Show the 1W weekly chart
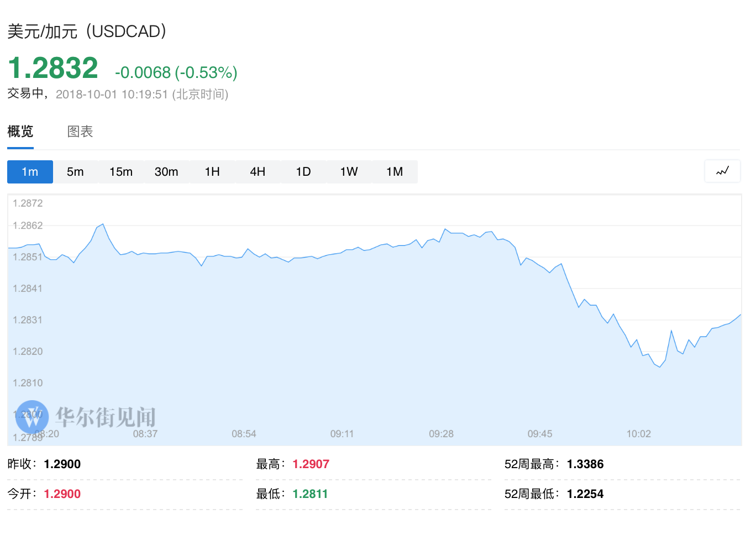This screenshot has width=756, height=535. pyautogui.click(x=349, y=172)
